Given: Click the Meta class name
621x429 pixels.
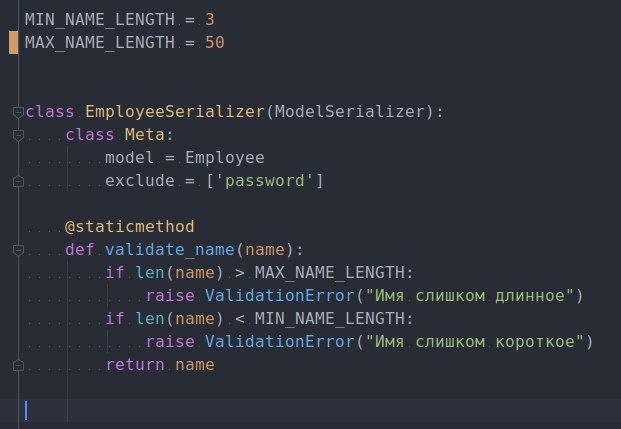Looking at the screenshot, I should coord(145,135).
